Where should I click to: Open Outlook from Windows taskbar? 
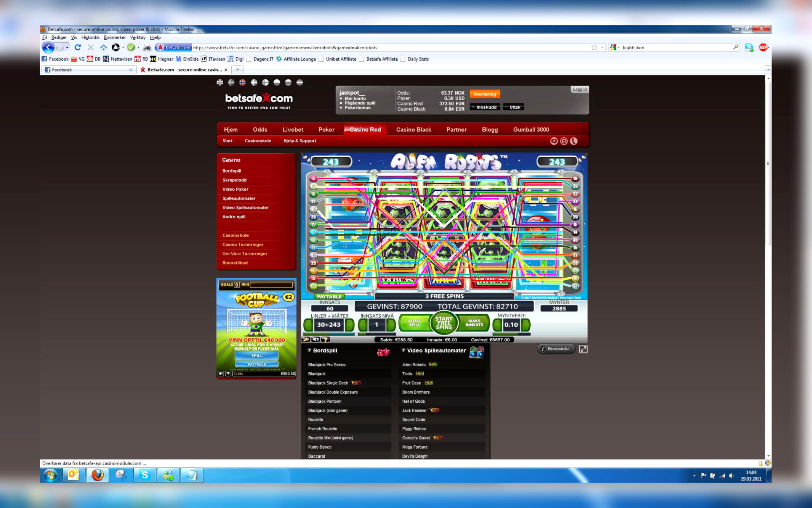tap(74, 475)
